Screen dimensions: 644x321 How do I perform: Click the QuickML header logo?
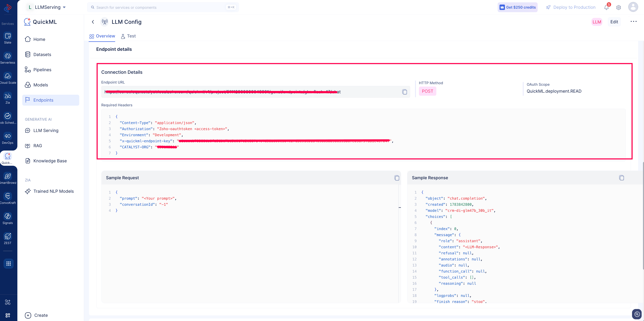(x=40, y=22)
